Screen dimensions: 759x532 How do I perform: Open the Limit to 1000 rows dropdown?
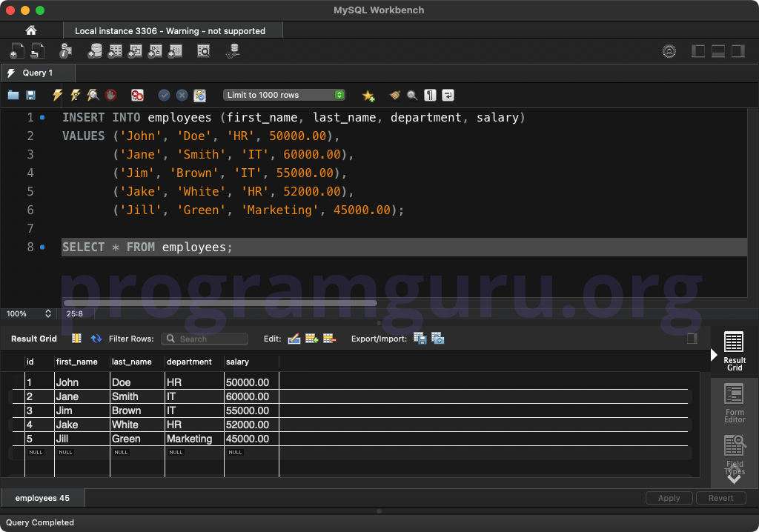[284, 95]
